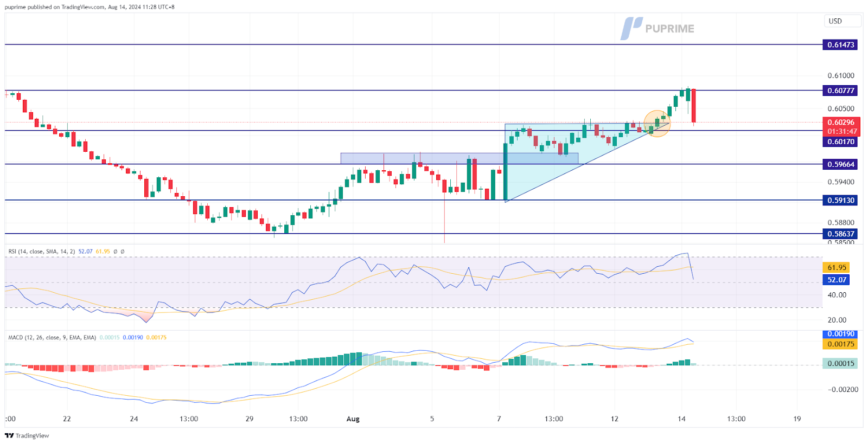Click the orange signal label 0.00175 on the axis
The height and width of the screenshot is (444, 868).
tap(840, 344)
